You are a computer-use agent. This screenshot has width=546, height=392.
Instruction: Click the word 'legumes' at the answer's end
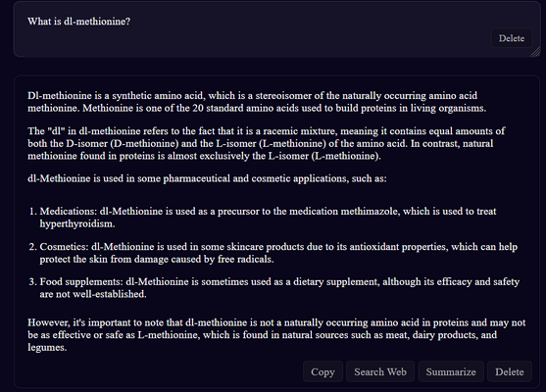pos(45,348)
